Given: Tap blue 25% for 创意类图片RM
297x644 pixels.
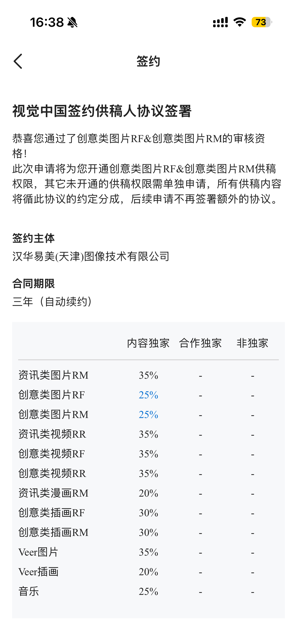Looking at the screenshot, I should (148, 415).
